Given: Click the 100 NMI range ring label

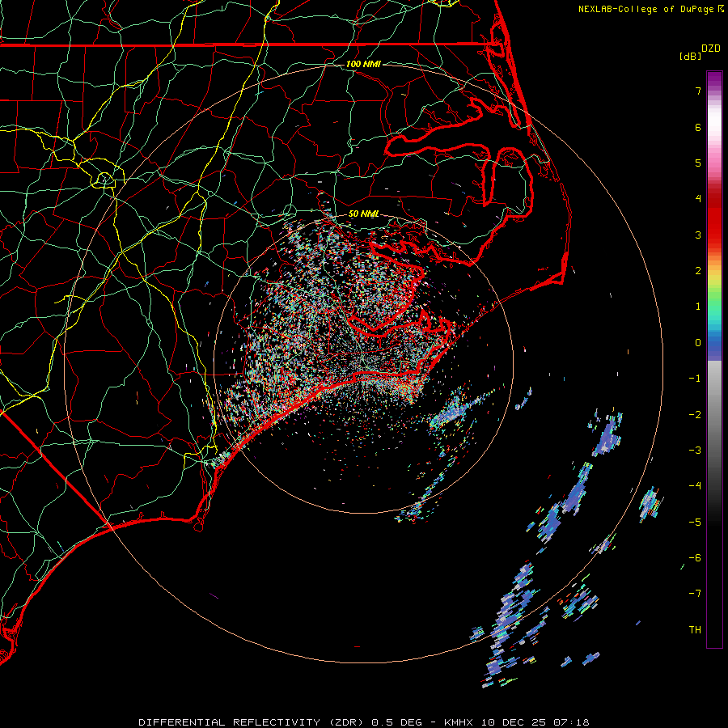Looking at the screenshot, I should pos(363,64).
